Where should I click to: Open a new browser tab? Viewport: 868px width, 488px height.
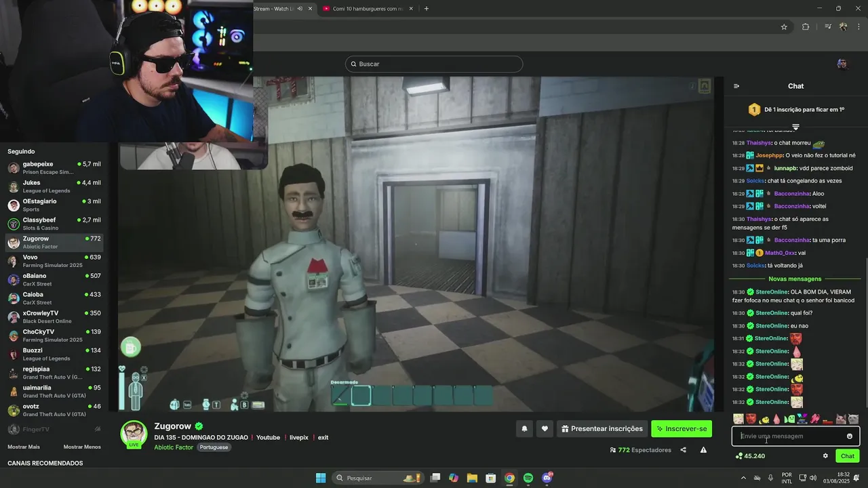click(x=427, y=9)
